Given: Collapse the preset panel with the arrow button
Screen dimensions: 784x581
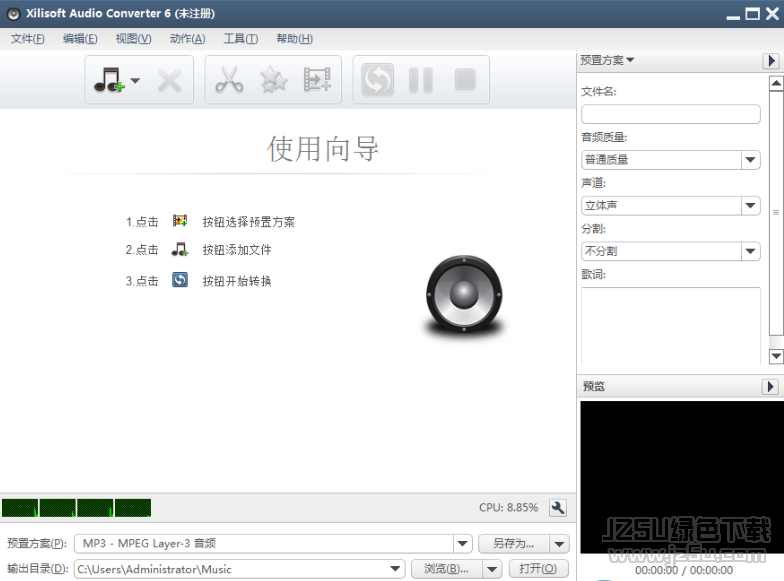Looking at the screenshot, I should point(771,60).
